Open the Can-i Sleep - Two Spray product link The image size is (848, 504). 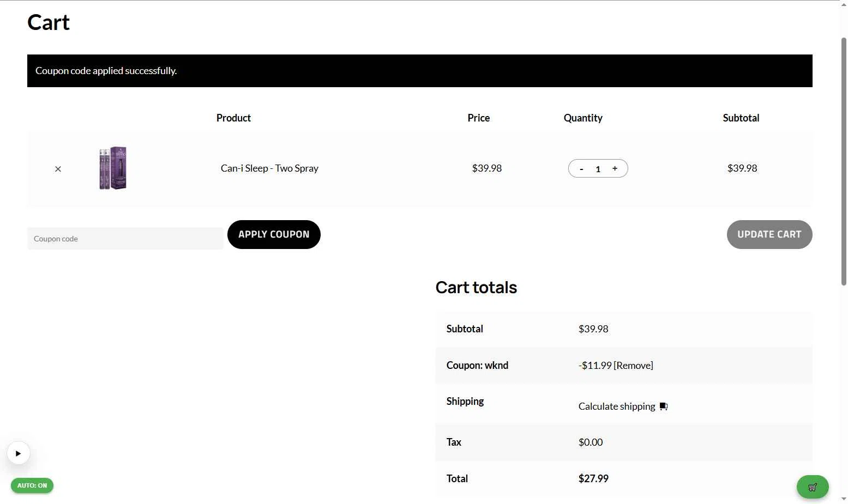[269, 168]
